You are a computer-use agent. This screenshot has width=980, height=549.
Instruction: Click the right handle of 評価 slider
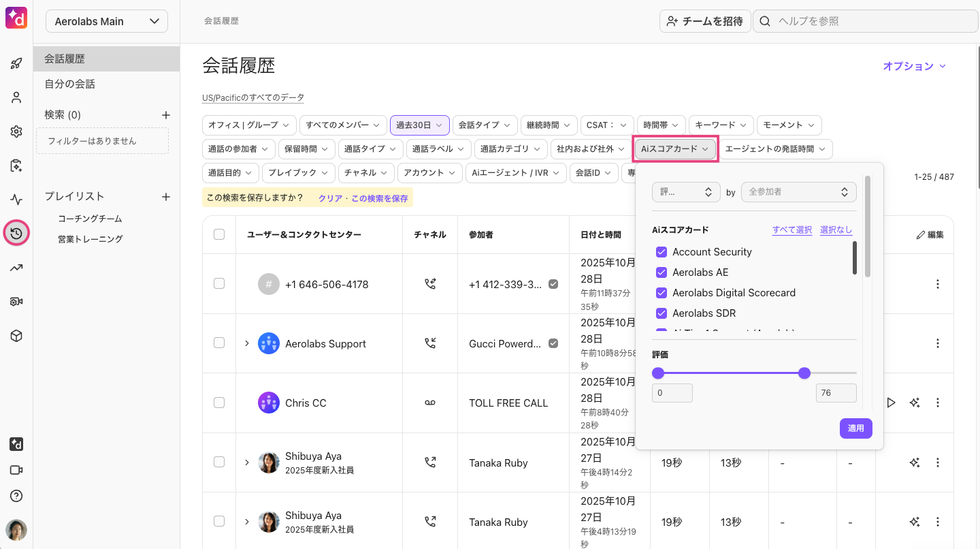pyautogui.click(x=804, y=373)
